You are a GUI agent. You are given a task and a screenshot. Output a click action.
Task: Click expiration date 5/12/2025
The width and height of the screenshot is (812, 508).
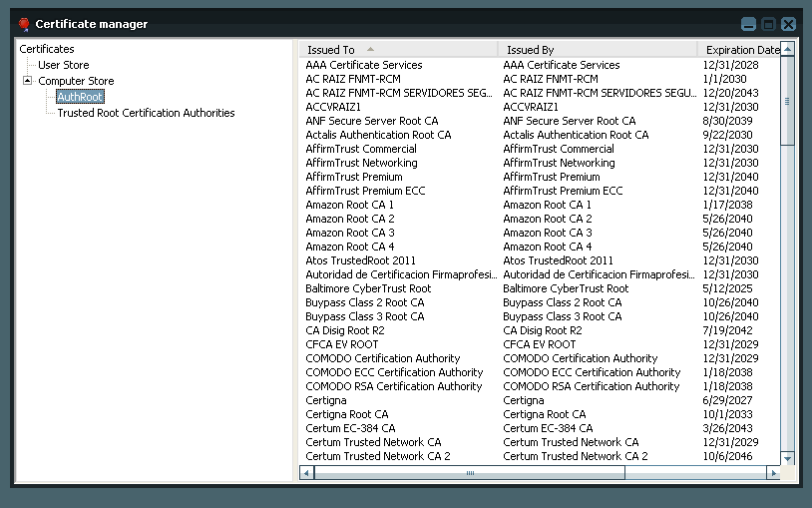point(727,288)
